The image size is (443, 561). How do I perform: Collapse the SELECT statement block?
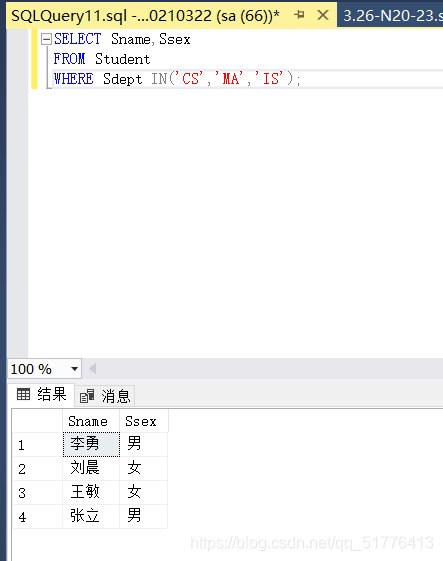point(46,39)
